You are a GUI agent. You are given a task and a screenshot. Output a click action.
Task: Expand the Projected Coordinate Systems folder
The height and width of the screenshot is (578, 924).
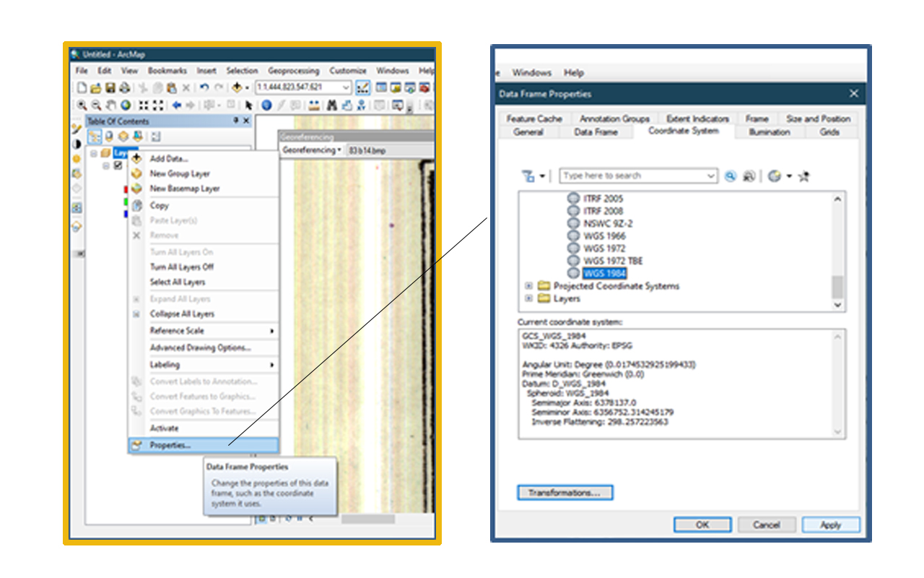(527, 286)
